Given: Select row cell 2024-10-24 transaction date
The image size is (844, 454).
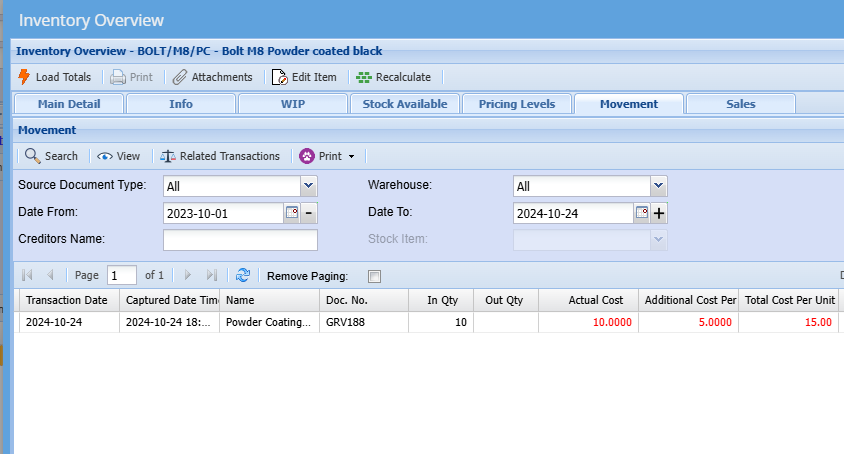Looking at the screenshot, I should pyautogui.click(x=69, y=322).
